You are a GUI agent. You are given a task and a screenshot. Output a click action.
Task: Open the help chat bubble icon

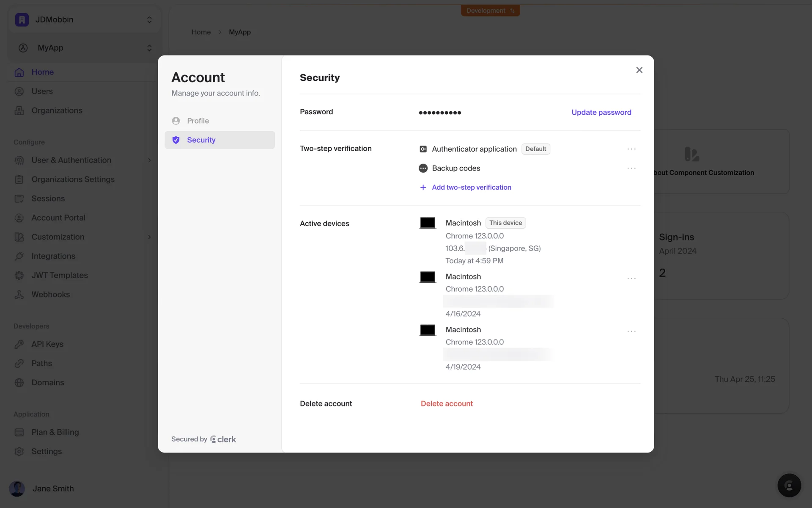click(x=789, y=485)
